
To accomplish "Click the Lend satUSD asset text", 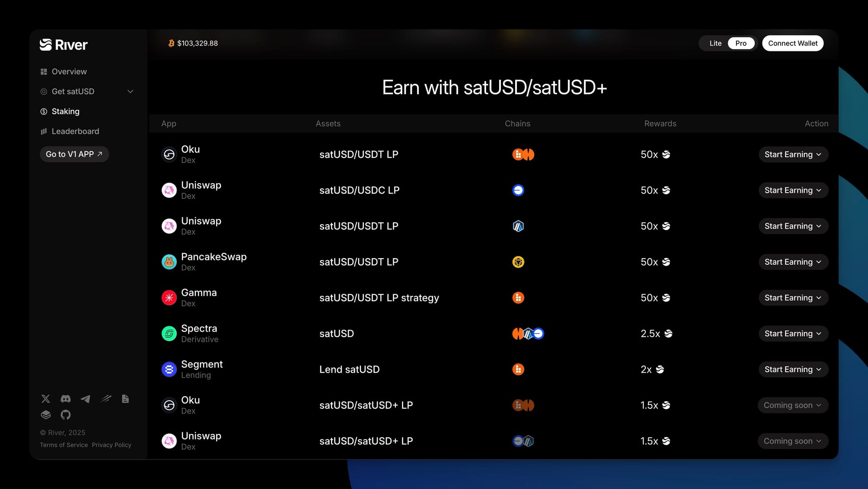I will pos(349,369).
